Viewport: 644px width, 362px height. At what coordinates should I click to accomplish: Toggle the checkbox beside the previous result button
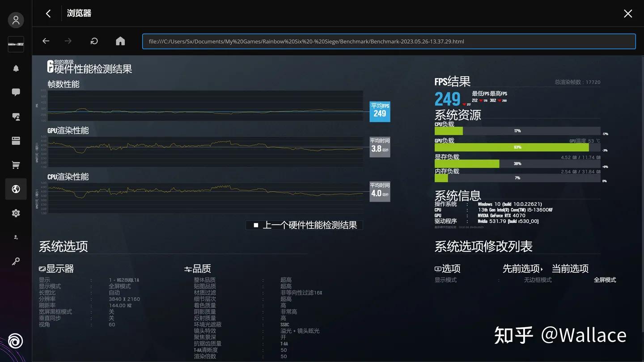(256, 225)
